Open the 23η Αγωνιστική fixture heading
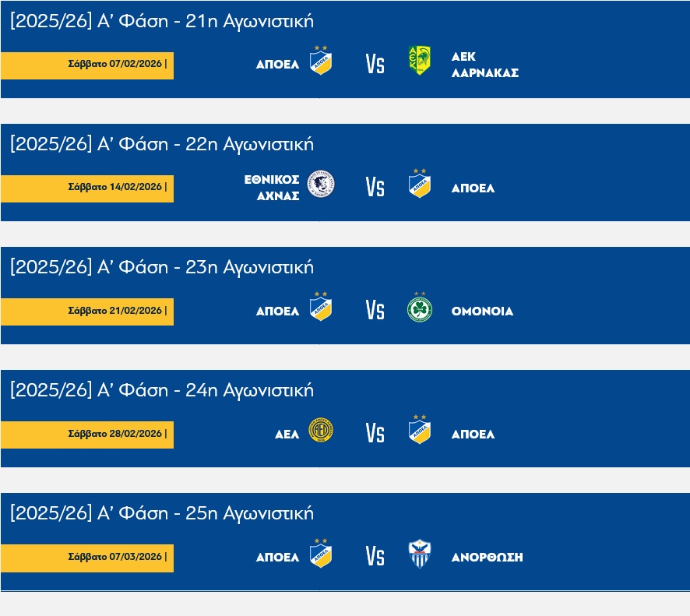 pos(162,267)
